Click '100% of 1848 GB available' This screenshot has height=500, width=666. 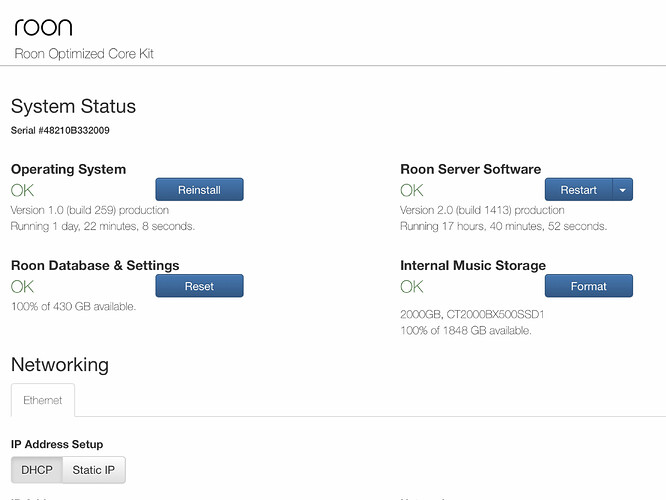click(466, 331)
